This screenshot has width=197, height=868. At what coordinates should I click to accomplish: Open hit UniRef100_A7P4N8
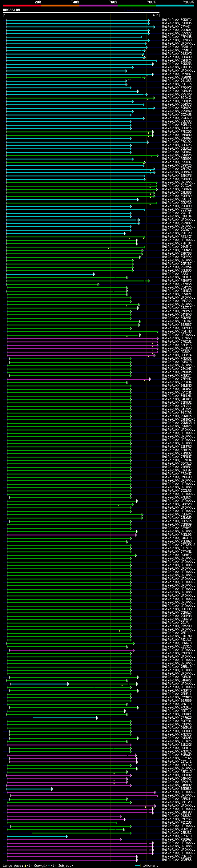coord(177,37)
